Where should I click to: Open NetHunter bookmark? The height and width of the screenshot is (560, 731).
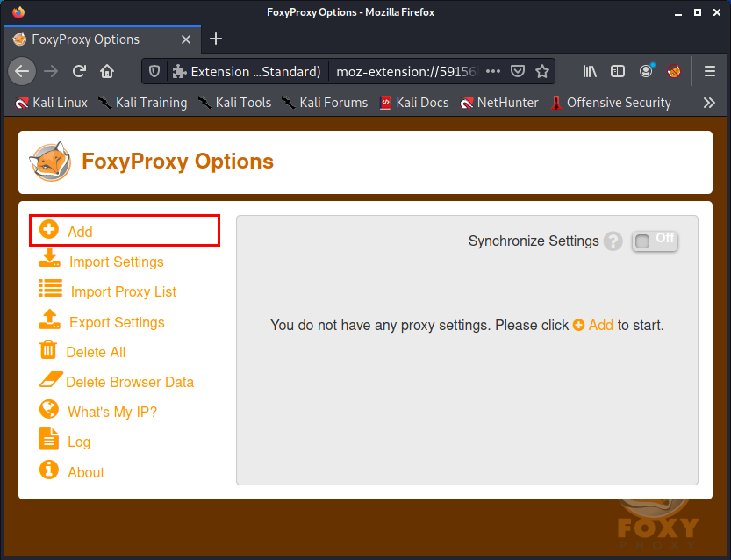pyautogui.click(x=499, y=103)
